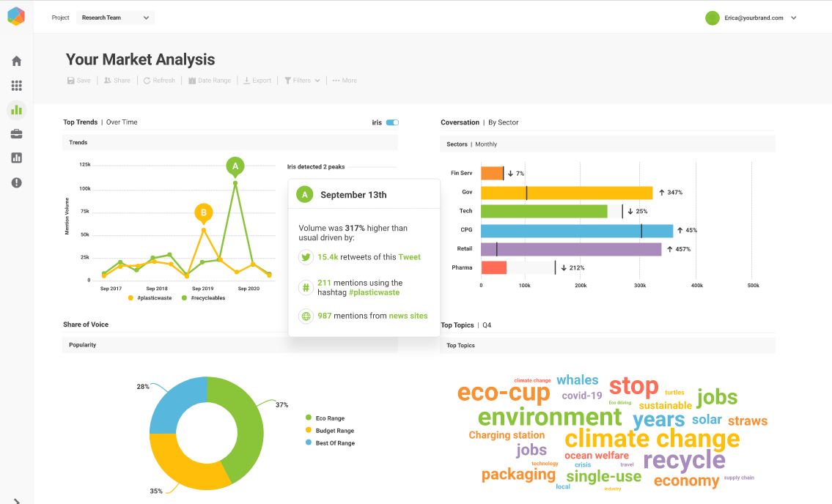Click peak marker A on the trends chart
Image resolution: width=832 pixels, height=504 pixels.
point(235,166)
